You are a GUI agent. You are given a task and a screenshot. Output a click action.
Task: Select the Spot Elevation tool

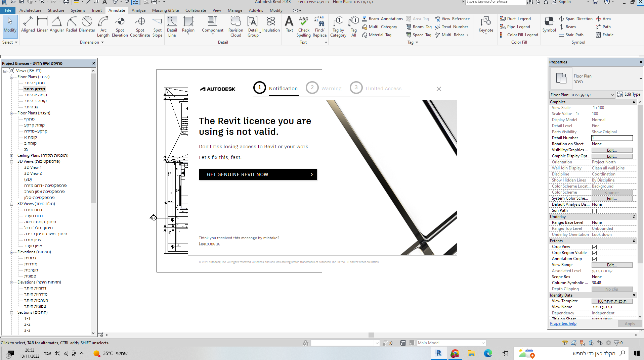coord(120,27)
